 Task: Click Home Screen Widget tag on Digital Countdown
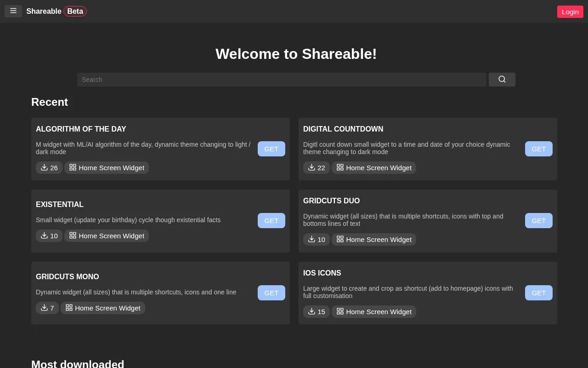(x=374, y=168)
